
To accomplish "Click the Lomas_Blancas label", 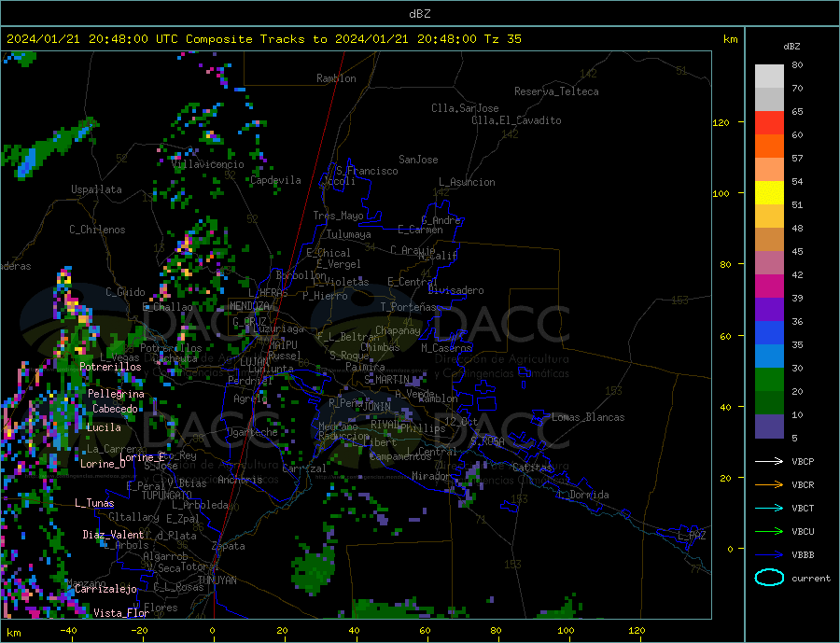I will 588,417.
